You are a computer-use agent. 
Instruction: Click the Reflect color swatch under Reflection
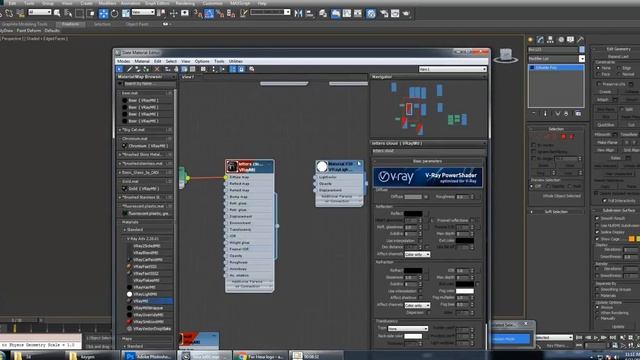[413, 213]
